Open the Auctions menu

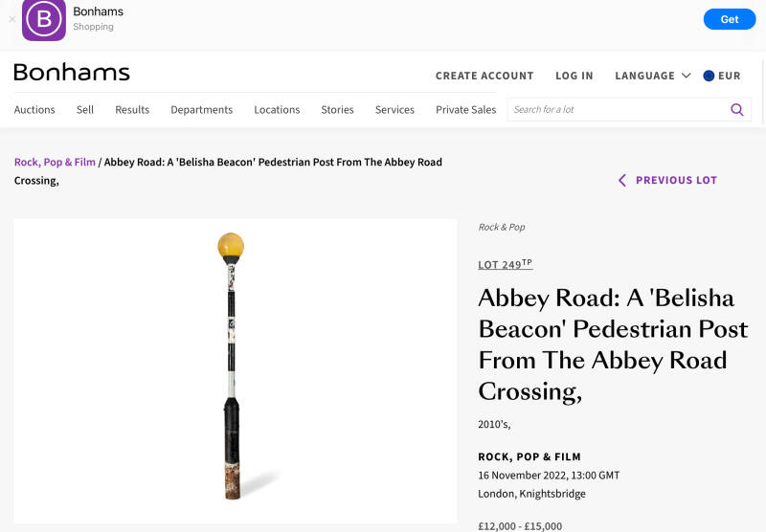[x=34, y=110]
